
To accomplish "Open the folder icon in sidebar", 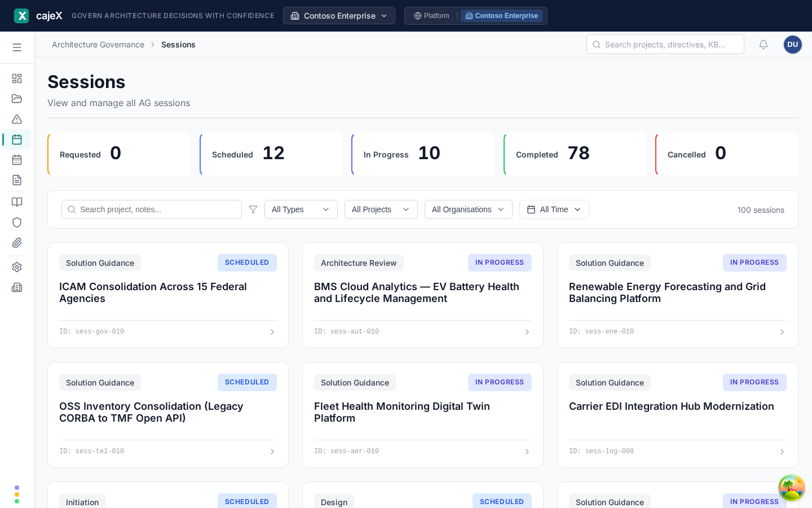I will tap(17, 99).
